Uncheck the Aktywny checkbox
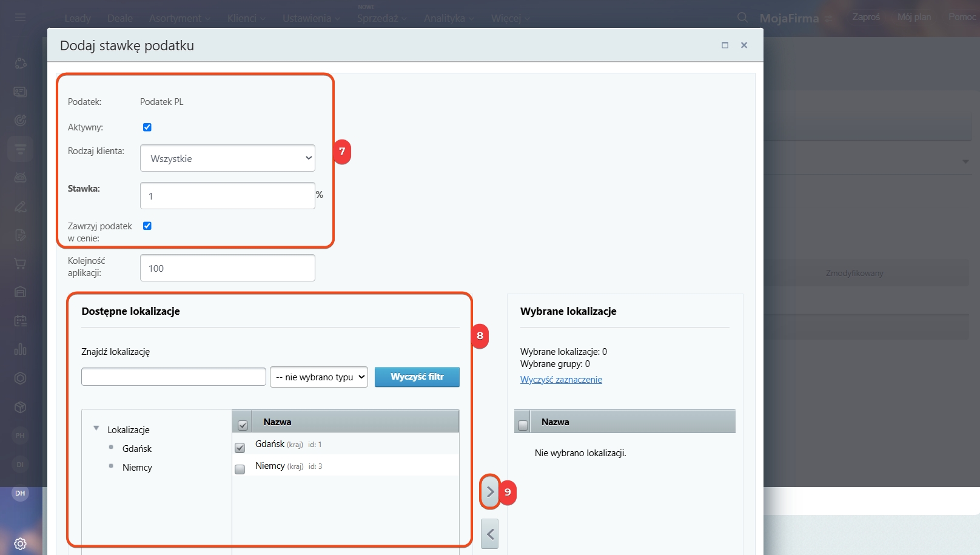 pyautogui.click(x=147, y=127)
